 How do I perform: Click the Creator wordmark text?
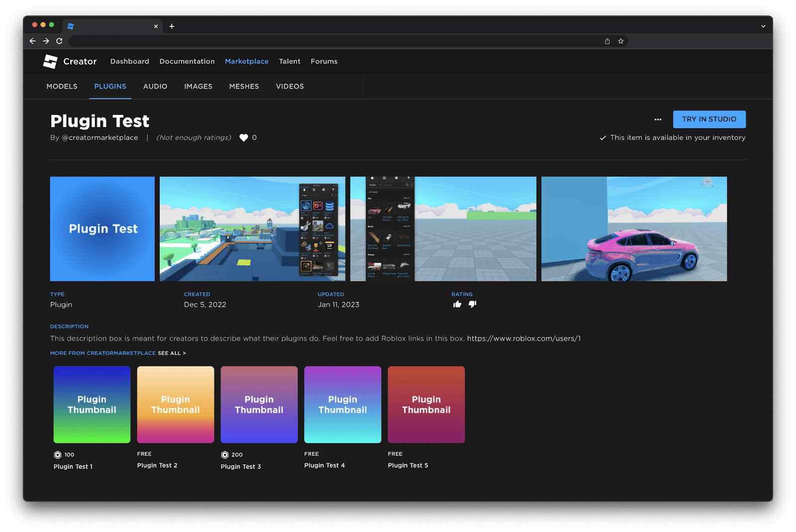(x=80, y=62)
